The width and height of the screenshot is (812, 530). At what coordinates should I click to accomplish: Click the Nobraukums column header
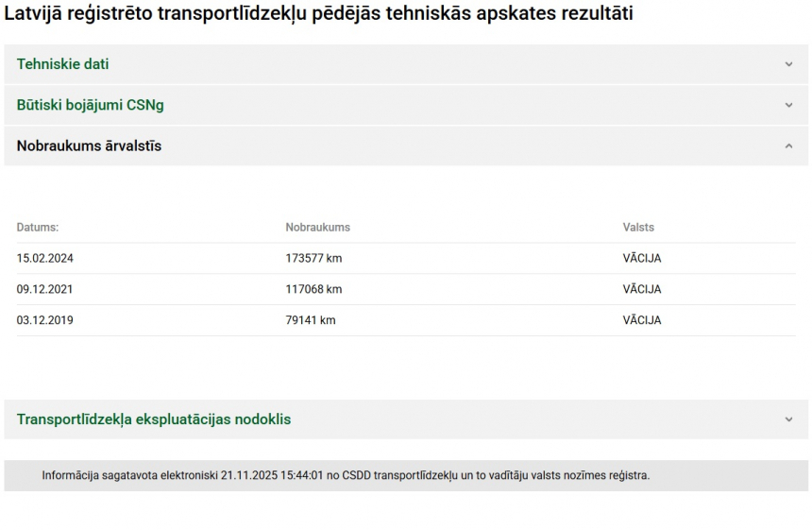pos(317,228)
